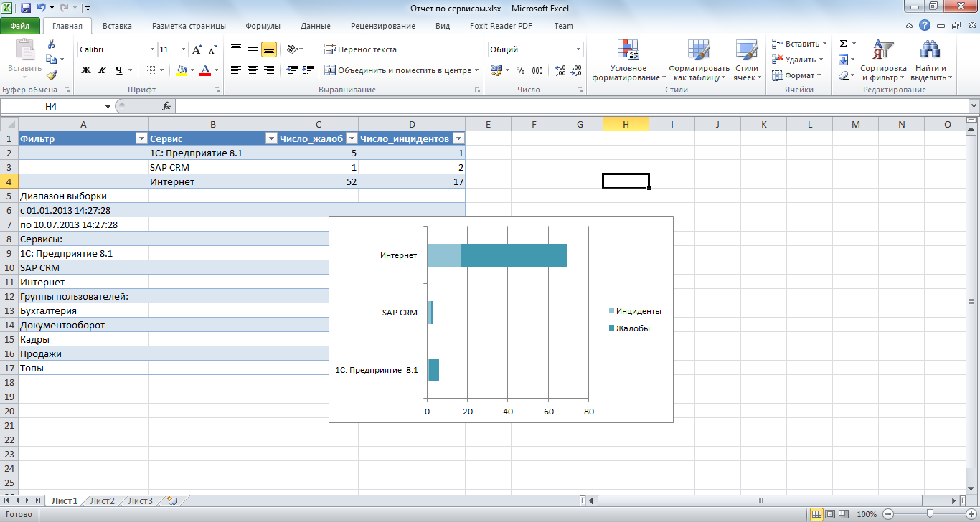Toggle wrap text (Перенос текста)
The image size is (980, 522).
360,49
